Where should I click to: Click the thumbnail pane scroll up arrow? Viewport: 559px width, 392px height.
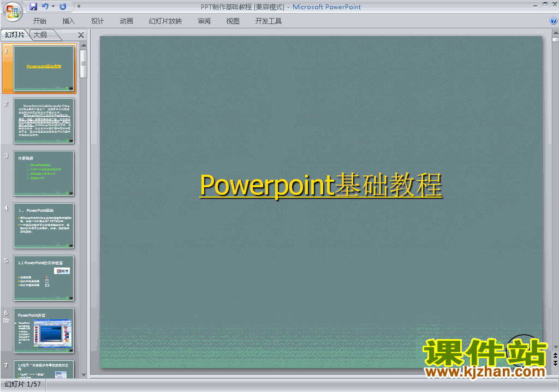pyautogui.click(x=84, y=45)
